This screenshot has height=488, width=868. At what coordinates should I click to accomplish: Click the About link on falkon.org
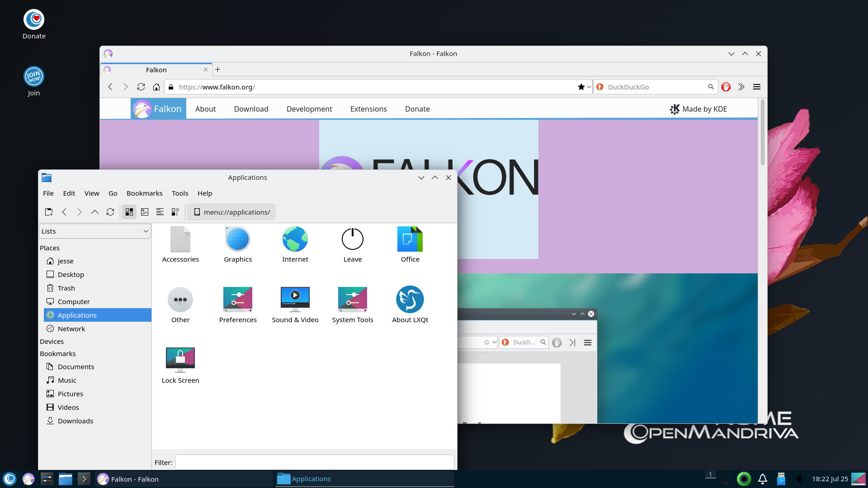point(206,109)
